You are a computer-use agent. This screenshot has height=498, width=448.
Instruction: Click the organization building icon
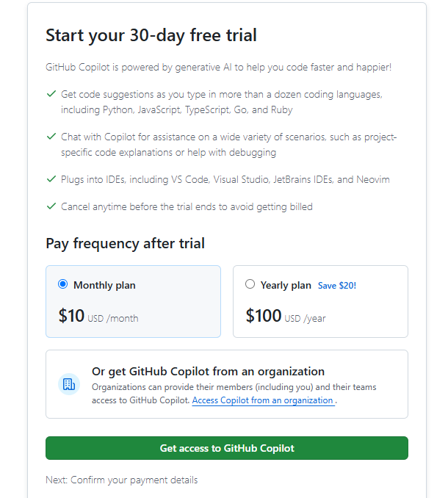[x=69, y=383]
